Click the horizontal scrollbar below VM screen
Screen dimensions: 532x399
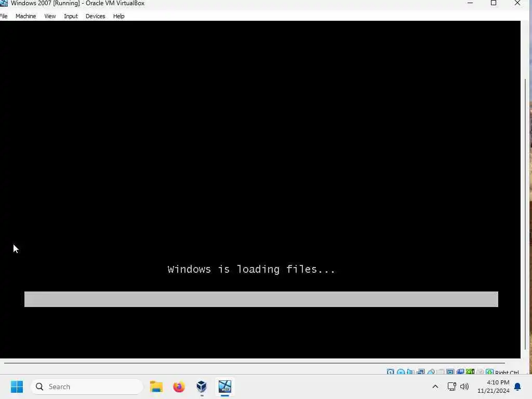[x=255, y=363]
